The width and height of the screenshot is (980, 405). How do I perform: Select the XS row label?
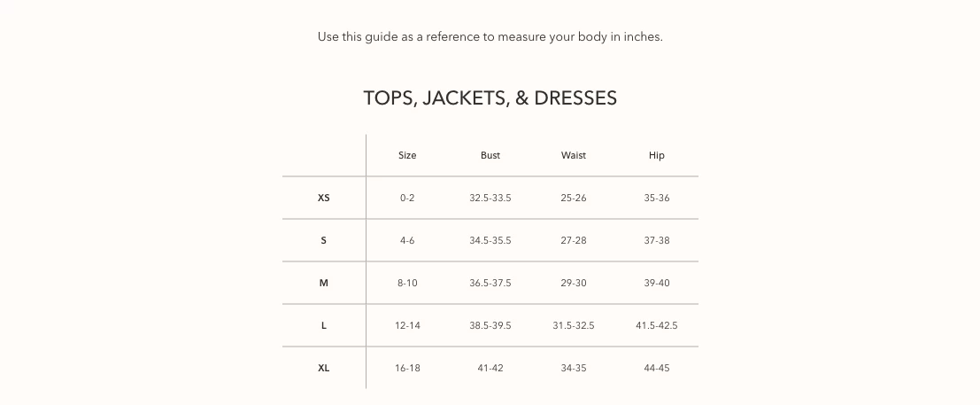tap(324, 198)
